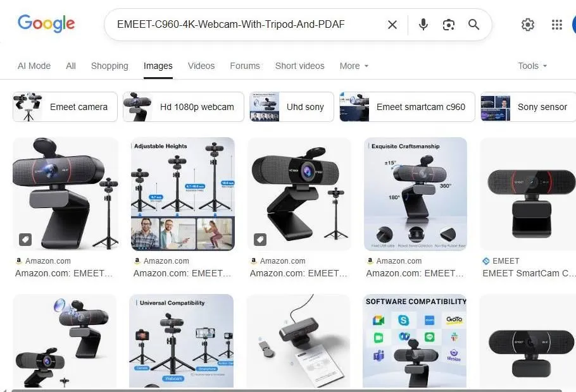This screenshot has height=392, width=576.
Task: Open second-row image of two webcams
Action: [x=65, y=341]
